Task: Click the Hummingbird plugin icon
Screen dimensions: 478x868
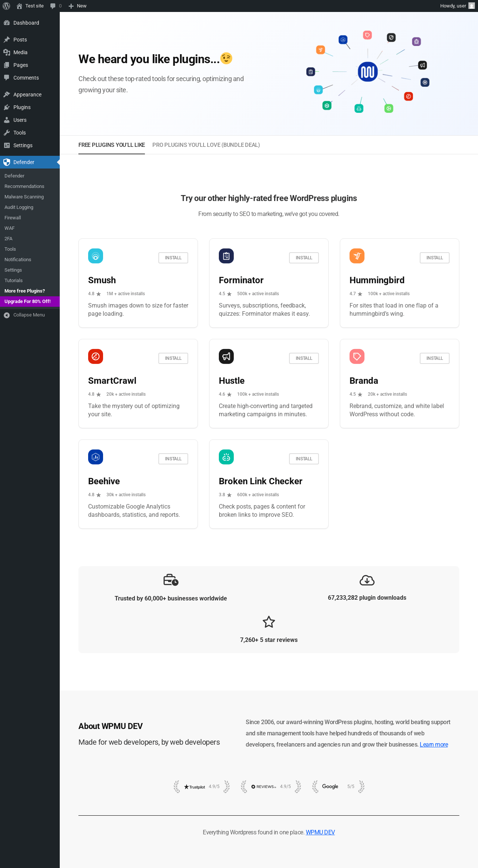Action: point(357,256)
